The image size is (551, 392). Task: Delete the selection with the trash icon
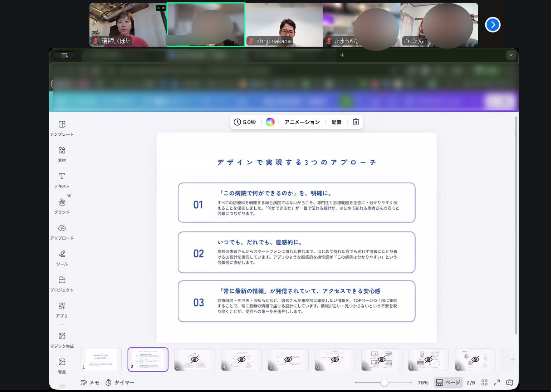tap(355, 122)
